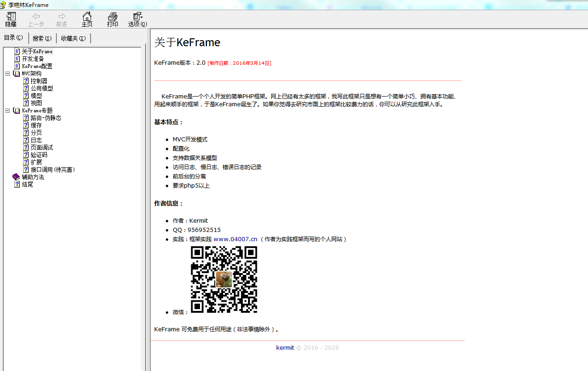Click the question icon beside 模型
This screenshot has height=371, width=588.
pyautogui.click(x=26, y=96)
